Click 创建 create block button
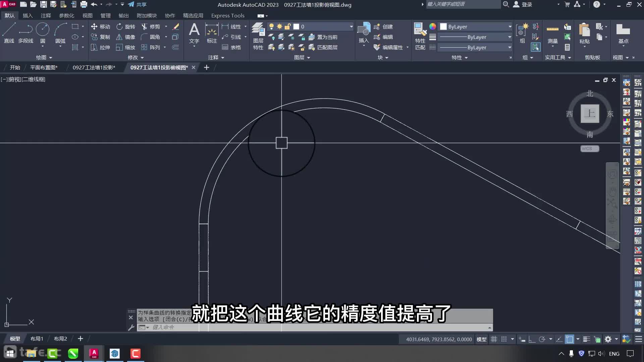Image resolution: width=644 pixels, height=362 pixels. click(x=383, y=26)
